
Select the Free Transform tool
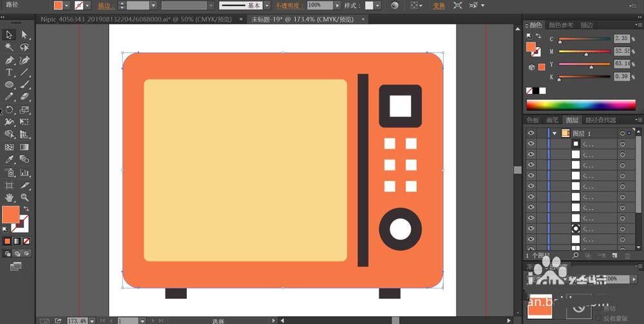(24, 122)
